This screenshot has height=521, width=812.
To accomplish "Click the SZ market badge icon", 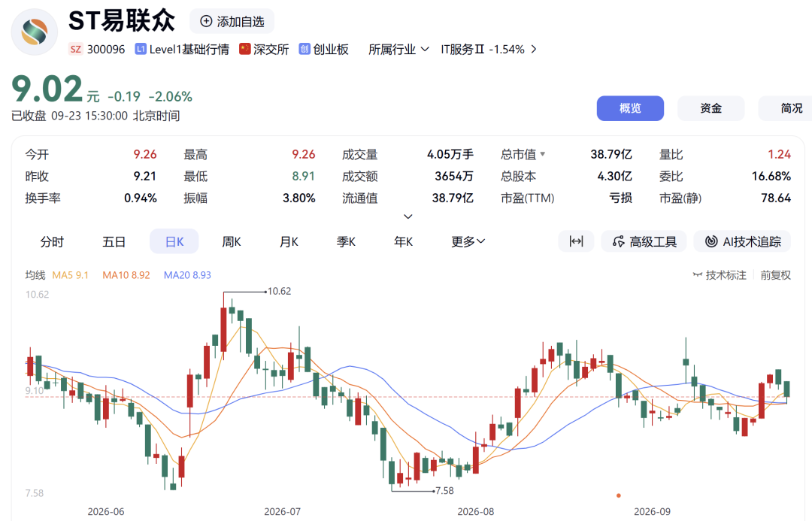I will click(x=76, y=49).
